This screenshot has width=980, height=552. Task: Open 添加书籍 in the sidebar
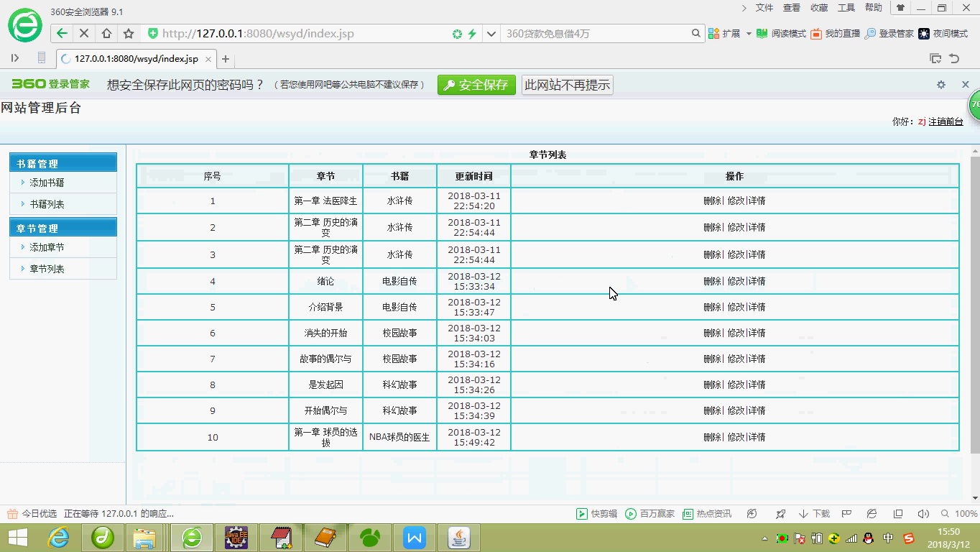pos(47,183)
